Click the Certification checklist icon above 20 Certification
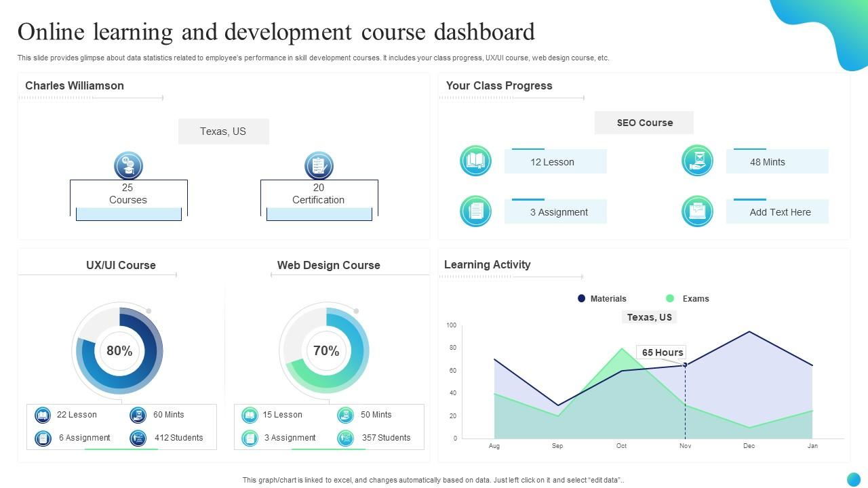 [x=319, y=165]
